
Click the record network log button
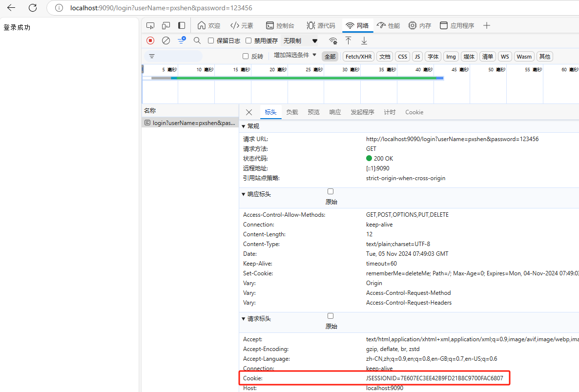150,41
